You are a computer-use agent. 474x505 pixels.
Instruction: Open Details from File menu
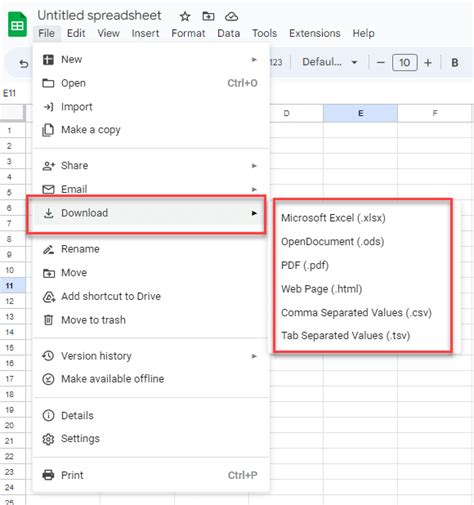pos(151,416)
